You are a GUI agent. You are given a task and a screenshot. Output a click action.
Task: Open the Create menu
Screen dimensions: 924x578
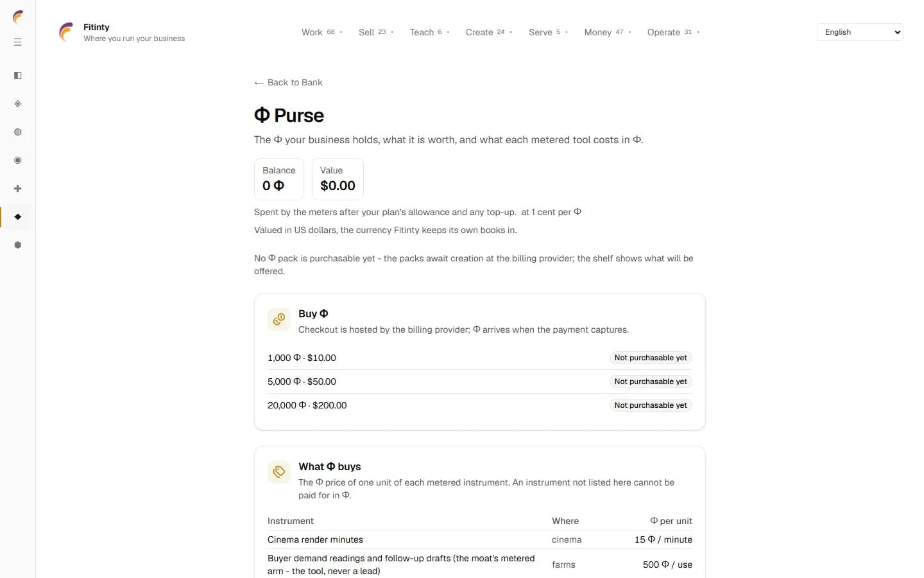coord(489,32)
